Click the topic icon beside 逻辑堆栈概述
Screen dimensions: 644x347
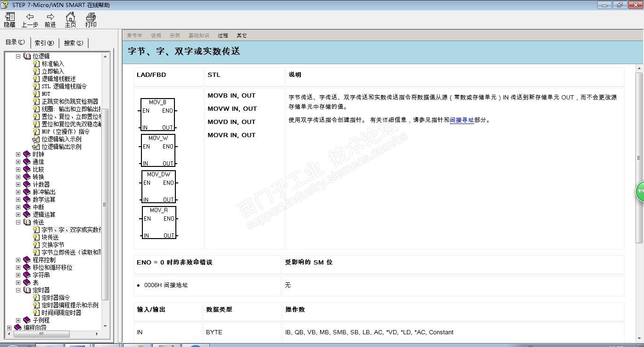click(x=36, y=79)
